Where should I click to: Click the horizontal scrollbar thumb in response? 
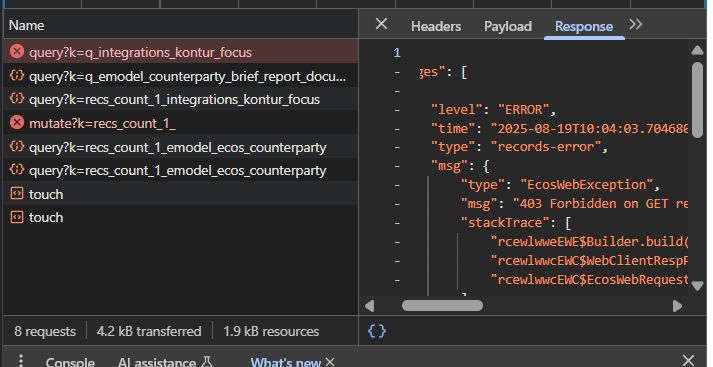point(442,306)
